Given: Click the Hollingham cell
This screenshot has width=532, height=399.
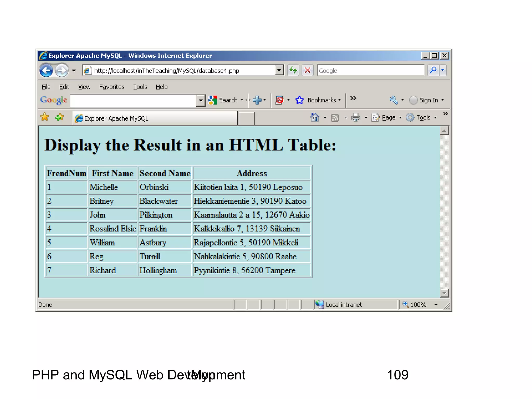Looking at the screenshot, I should click(x=165, y=270).
